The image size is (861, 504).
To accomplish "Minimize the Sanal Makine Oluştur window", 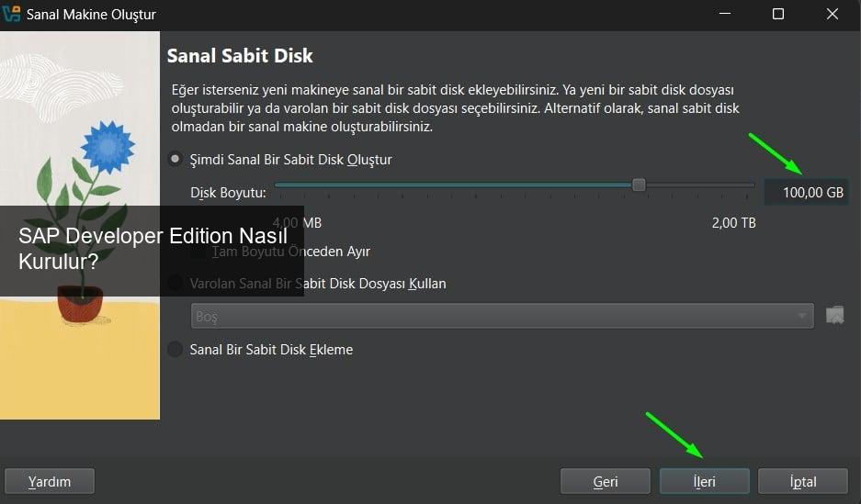I will pyautogui.click(x=723, y=14).
